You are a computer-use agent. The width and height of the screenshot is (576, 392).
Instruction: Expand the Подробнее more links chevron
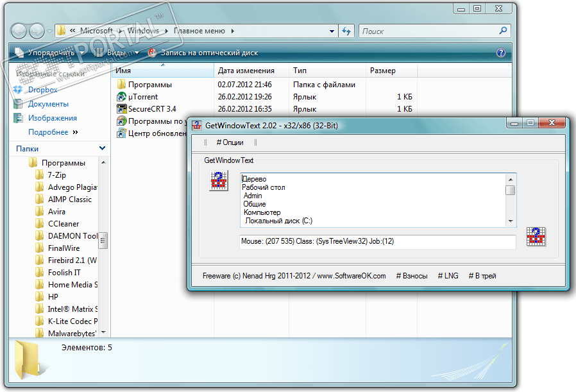point(75,132)
